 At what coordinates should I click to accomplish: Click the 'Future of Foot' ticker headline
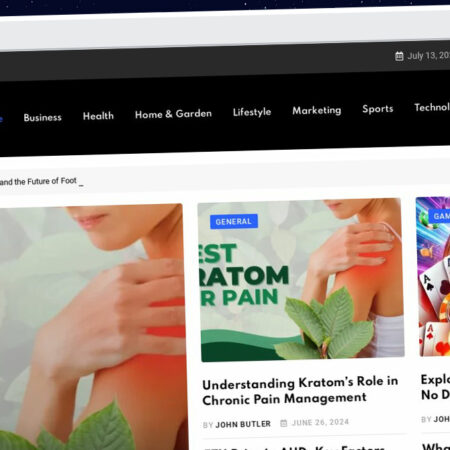pyautogui.click(x=38, y=181)
